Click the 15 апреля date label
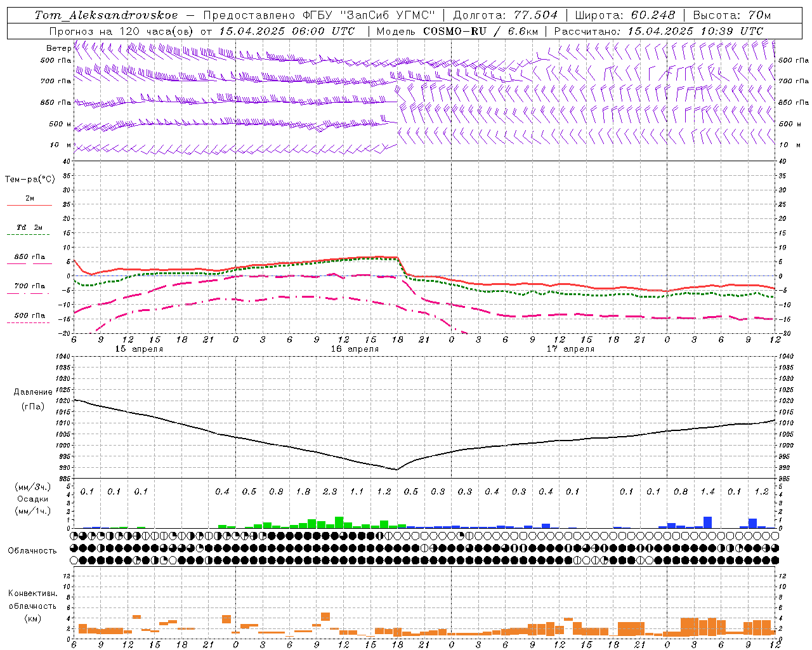This screenshot has height=650, width=812. tap(139, 349)
